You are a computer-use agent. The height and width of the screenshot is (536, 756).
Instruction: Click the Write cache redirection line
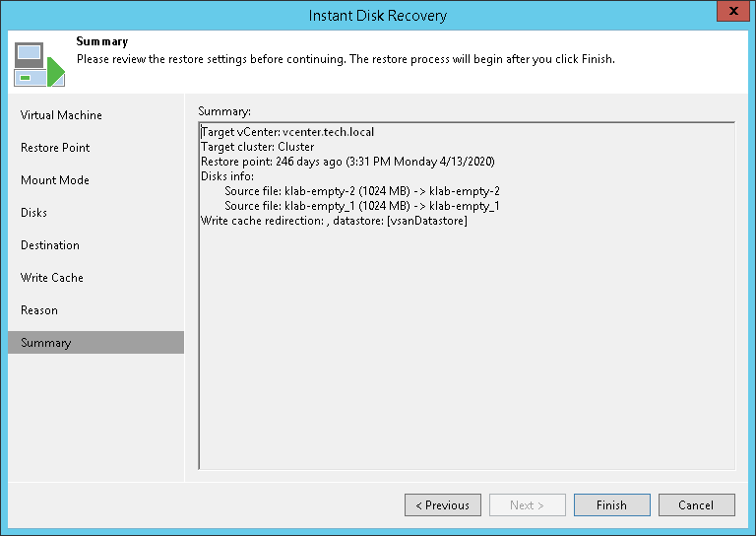point(334,221)
